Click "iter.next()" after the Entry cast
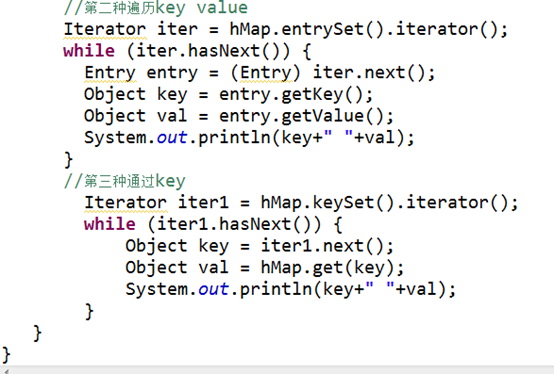This screenshot has width=554, height=374. (x=370, y=73)
